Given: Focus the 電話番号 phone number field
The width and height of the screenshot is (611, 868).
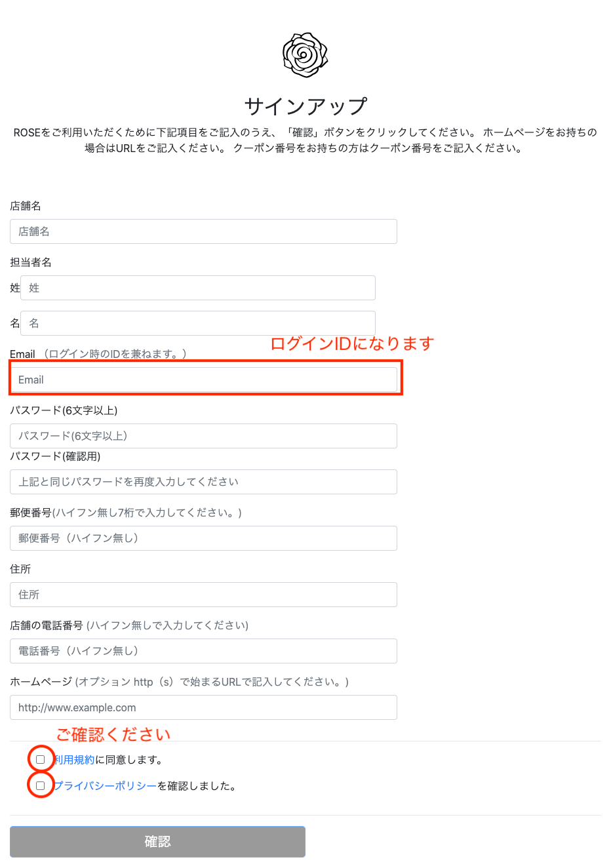Looking at the screenshot, I should (x=203, y=651).
